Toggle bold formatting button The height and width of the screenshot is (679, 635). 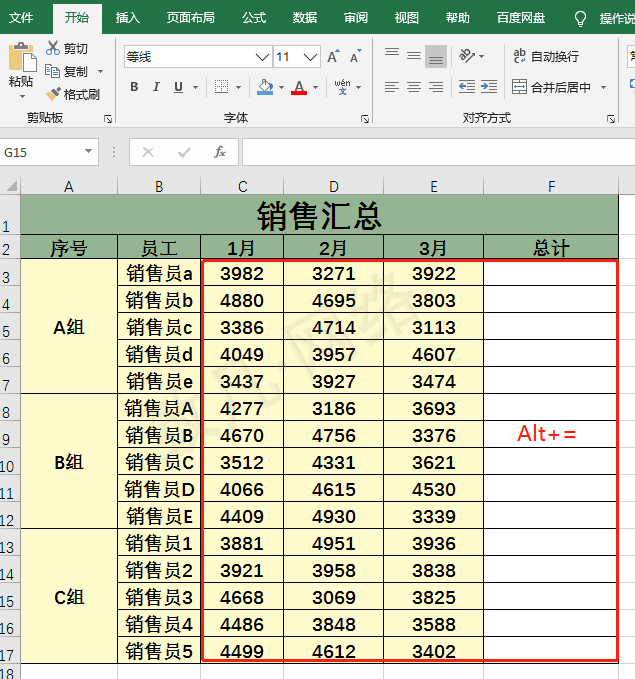tap(134, 87)
